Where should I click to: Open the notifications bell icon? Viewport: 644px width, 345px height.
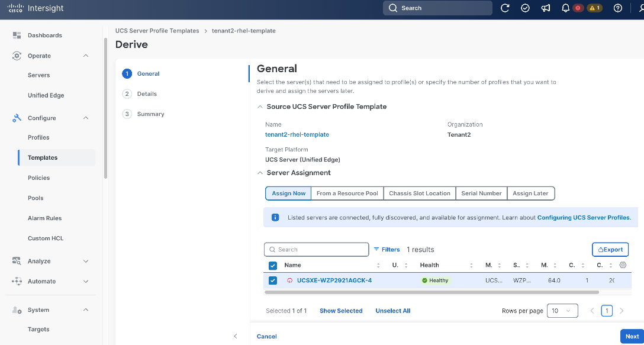click(565, 8)
